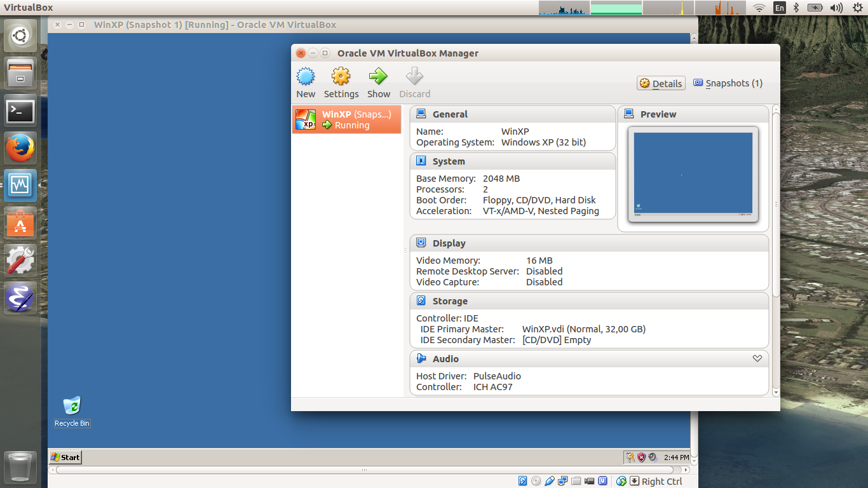Launch Terminal from the launcher
868x488 pixels.
click(20, 111)
